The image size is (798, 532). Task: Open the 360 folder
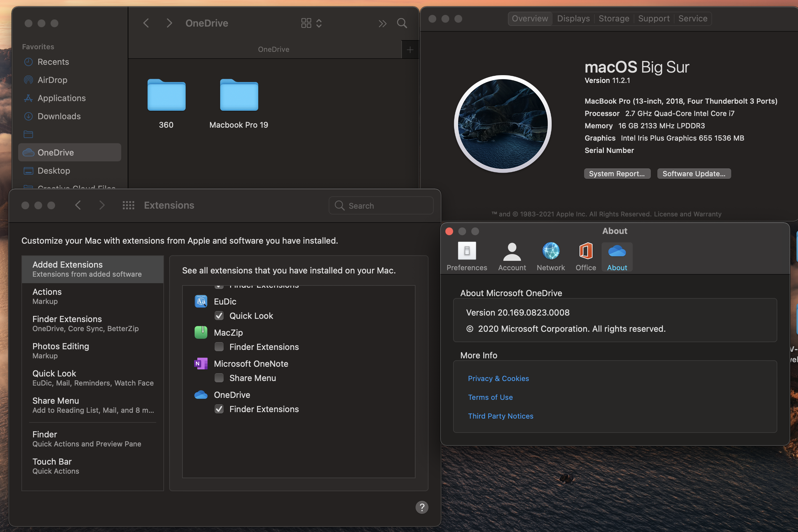pos(166,95)
